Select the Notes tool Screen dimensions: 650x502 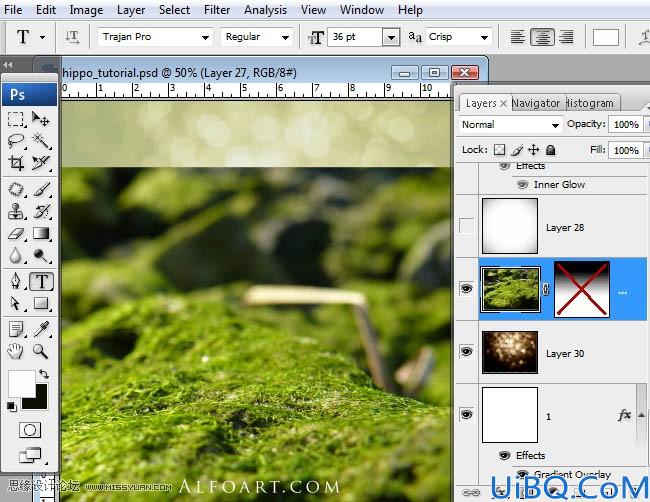pyautogui.click(x=16, y=330)
